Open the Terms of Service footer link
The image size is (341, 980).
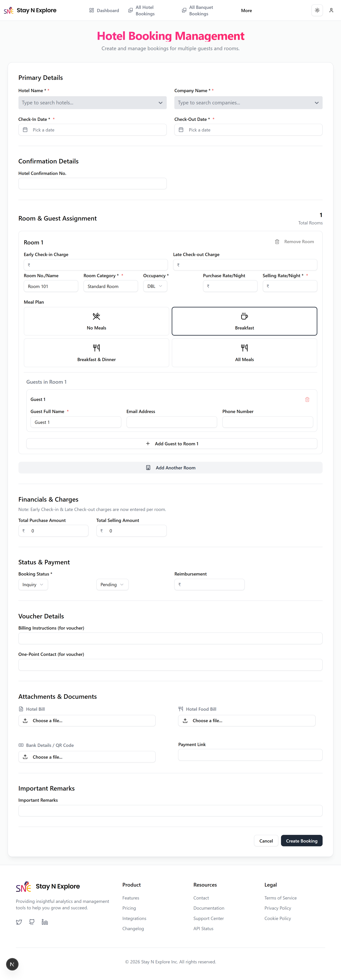281,898
